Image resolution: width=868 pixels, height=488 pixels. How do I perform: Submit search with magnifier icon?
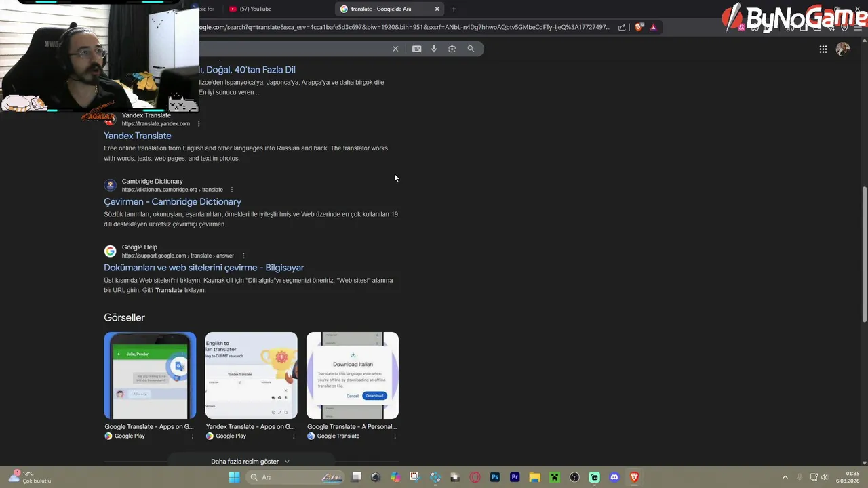471,49
